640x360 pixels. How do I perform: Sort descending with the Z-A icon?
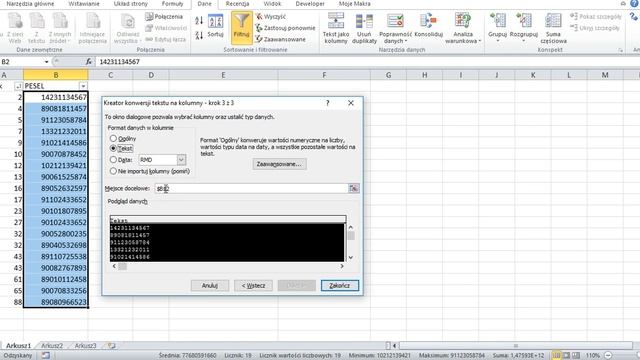point(199,35)
